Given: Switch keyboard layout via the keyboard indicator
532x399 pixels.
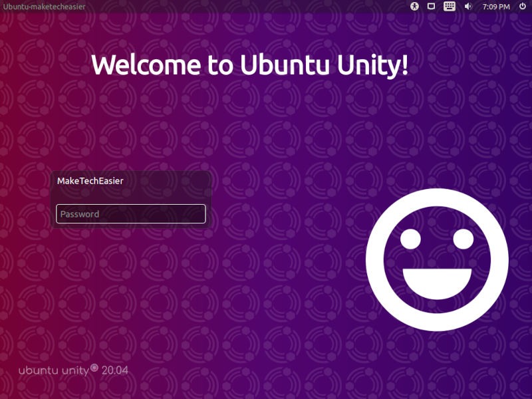Looking at the screenshot, I should coord(451,7).
